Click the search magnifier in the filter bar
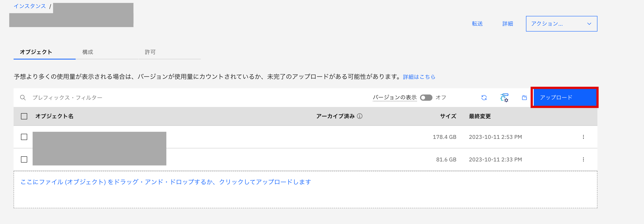 point(23,98)
